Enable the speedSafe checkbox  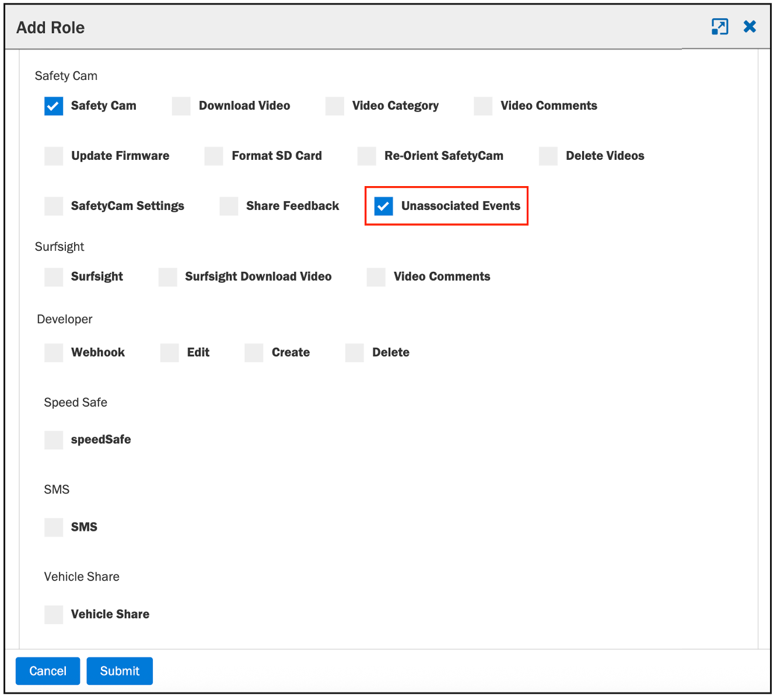click(x=54, y=440)
